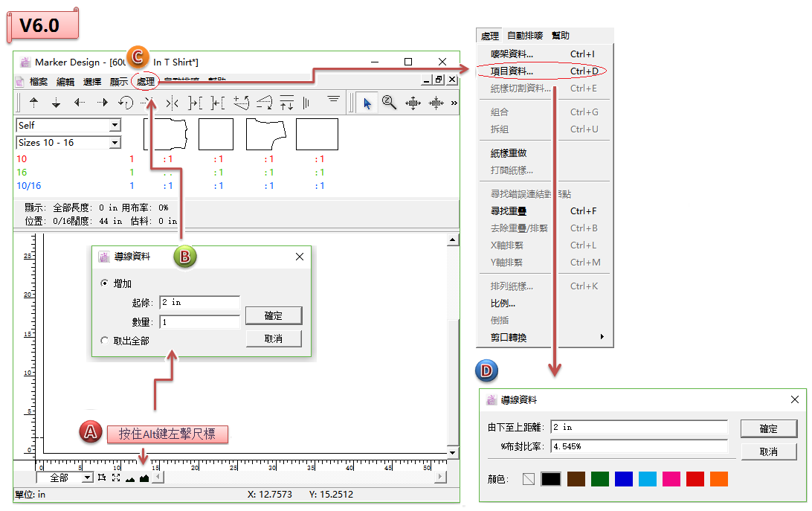Open the 處理 menu in menu bar
The image size is (812, 511).
pyautogui.click(x=145, y=82)
